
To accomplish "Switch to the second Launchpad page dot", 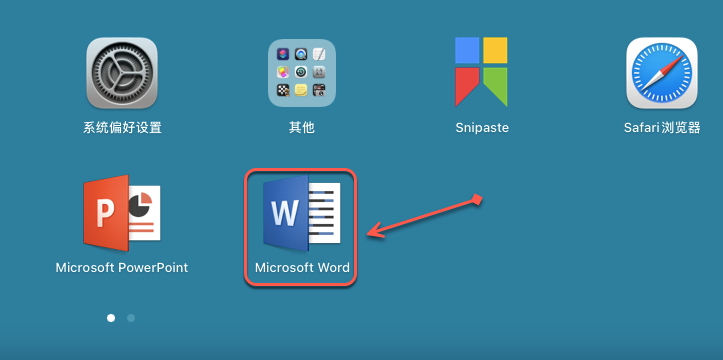I will (131, 318).
